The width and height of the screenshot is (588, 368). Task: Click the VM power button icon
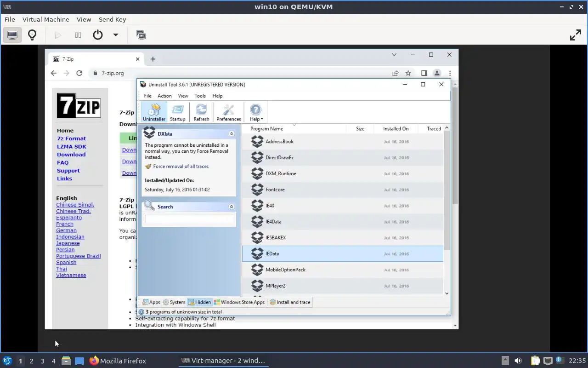(97, 35)
